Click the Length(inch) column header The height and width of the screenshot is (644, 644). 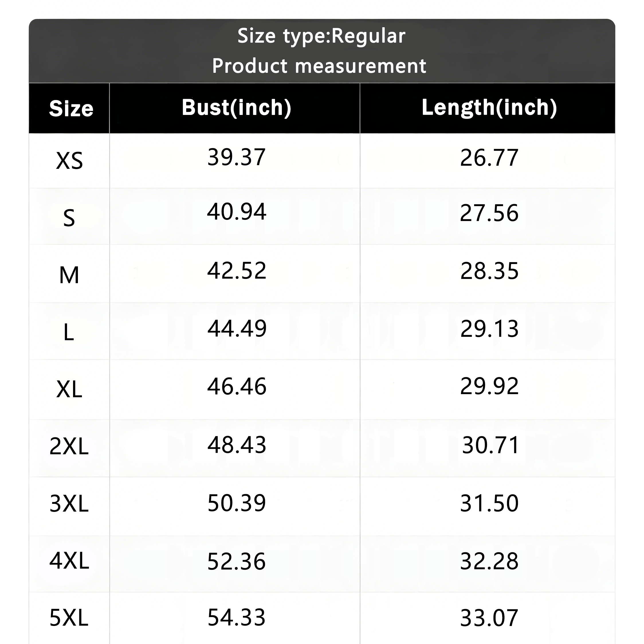pos(489,108)
